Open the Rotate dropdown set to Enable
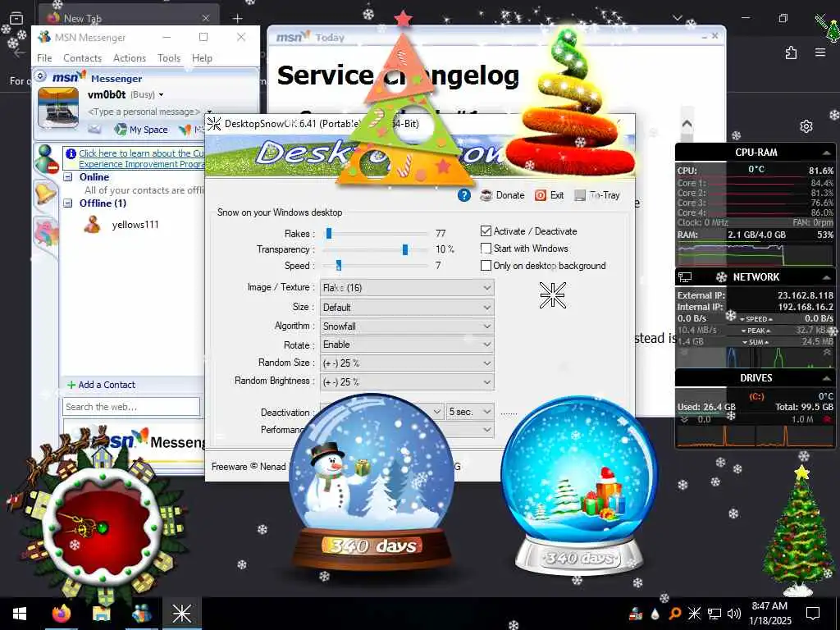 [x=407, y=345]
